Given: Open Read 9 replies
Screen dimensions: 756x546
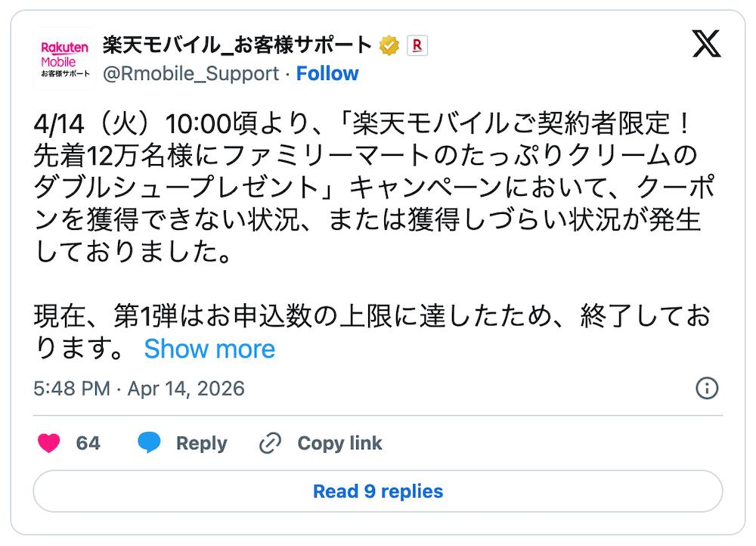Looking at the screenshot, I should point(378,492).
